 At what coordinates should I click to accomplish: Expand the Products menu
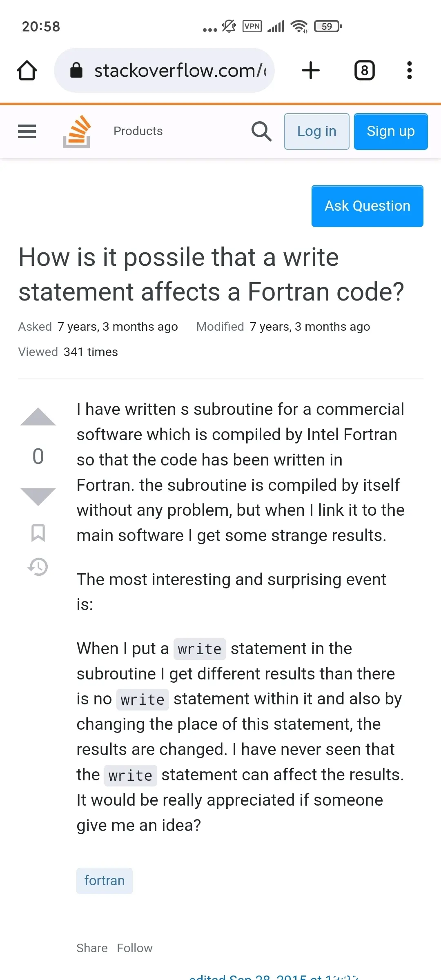pyautogui.click(x=138, y=131)
